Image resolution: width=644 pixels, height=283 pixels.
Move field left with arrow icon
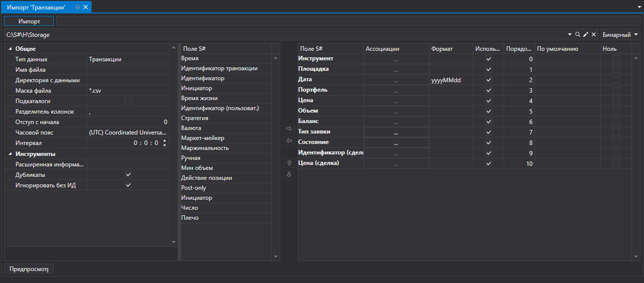pos(289,141)
